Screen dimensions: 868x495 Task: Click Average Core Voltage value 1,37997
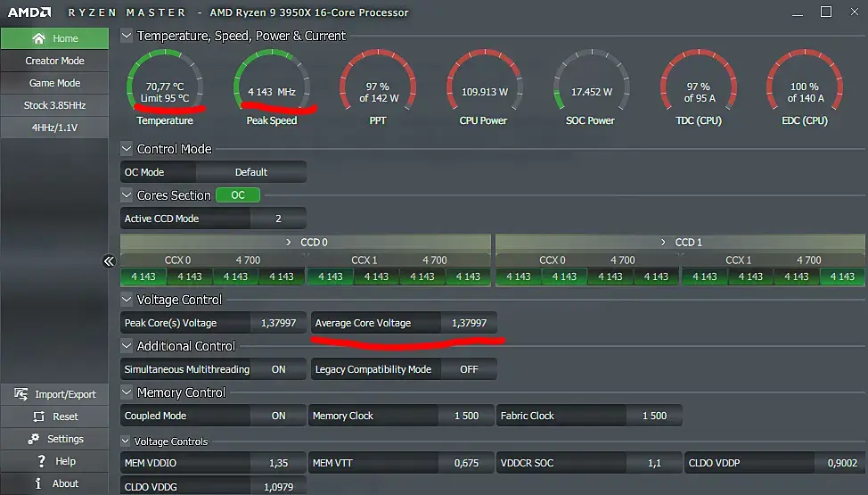[x=469, y=323]
